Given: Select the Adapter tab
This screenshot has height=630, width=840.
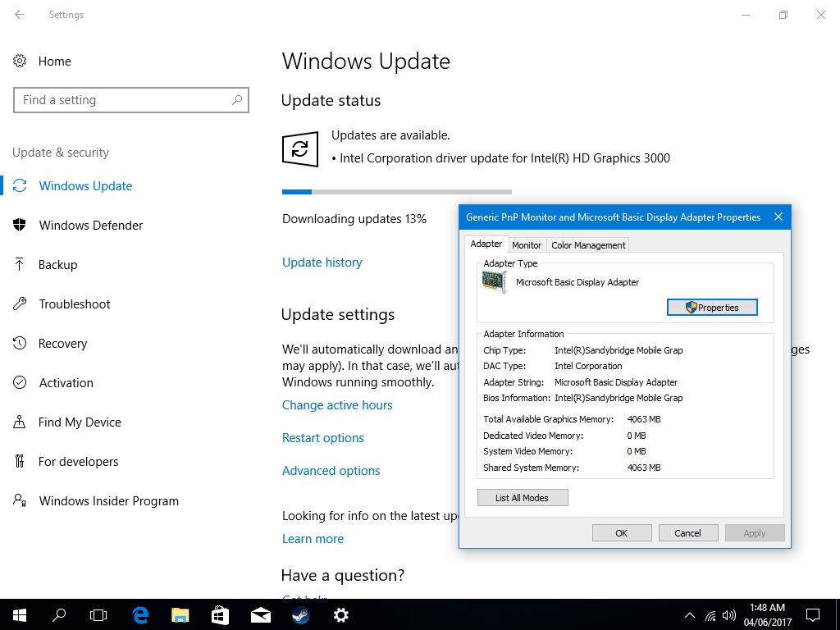Looking at the screenshot, I should 486,244.
